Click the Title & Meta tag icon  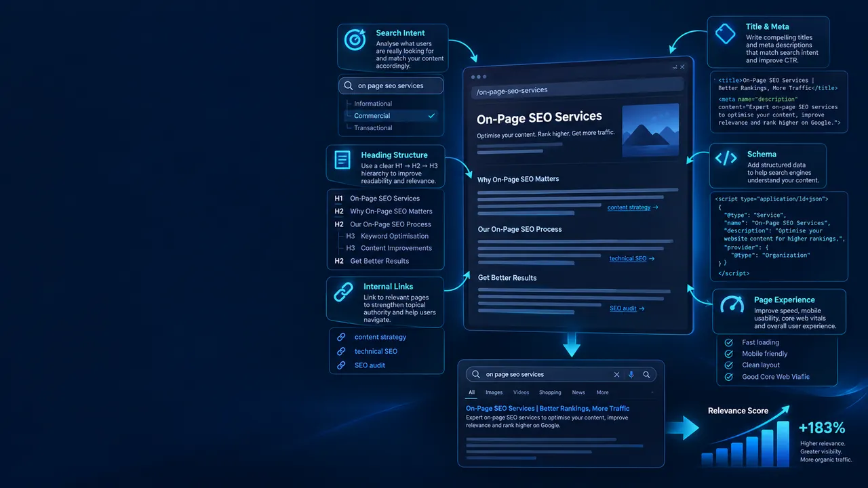click(x=726, y=34)
